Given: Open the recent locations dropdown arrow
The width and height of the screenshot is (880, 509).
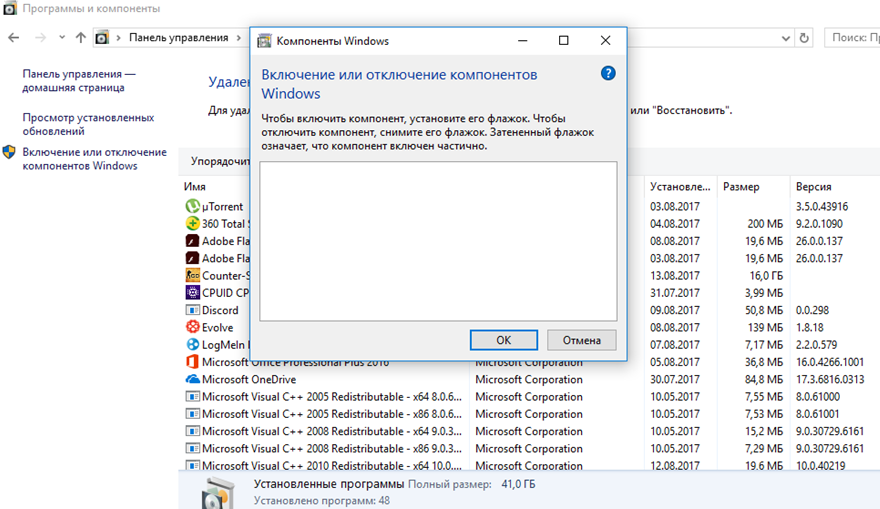Looking at the screenshot, I should click(62, 38).
